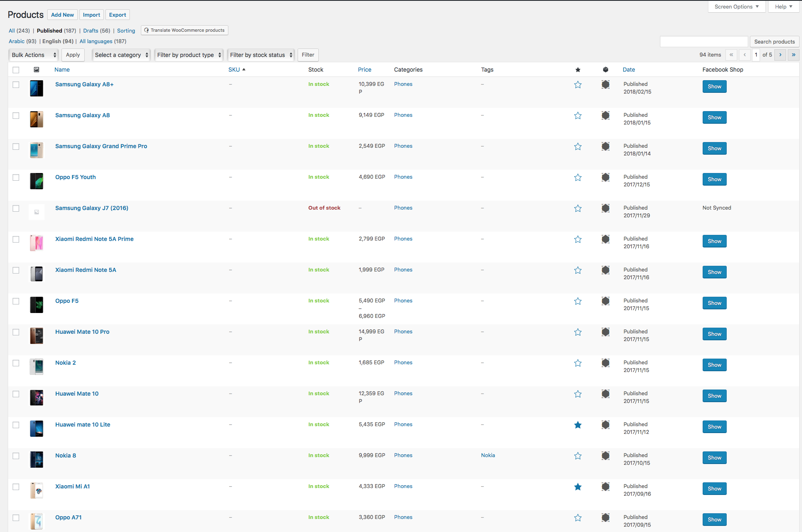The height and width of the screenshot is (532, 802).
Task: Open the Huawei Mate 10 Pro thumbnail
Action: tap(37, 336)
